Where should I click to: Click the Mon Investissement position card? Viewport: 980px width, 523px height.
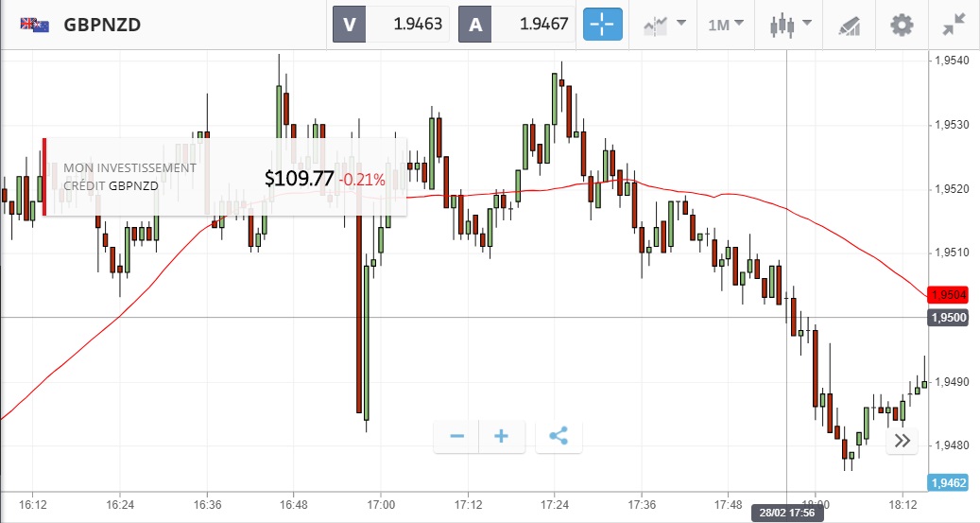pyautogui.click(x=225, y=177)
